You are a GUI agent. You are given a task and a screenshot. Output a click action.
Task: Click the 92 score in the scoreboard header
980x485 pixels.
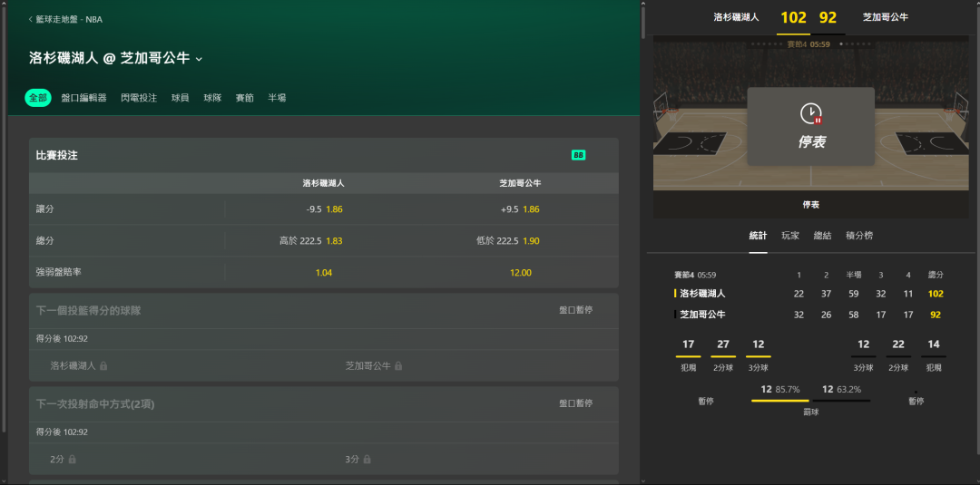pos(828,17)
